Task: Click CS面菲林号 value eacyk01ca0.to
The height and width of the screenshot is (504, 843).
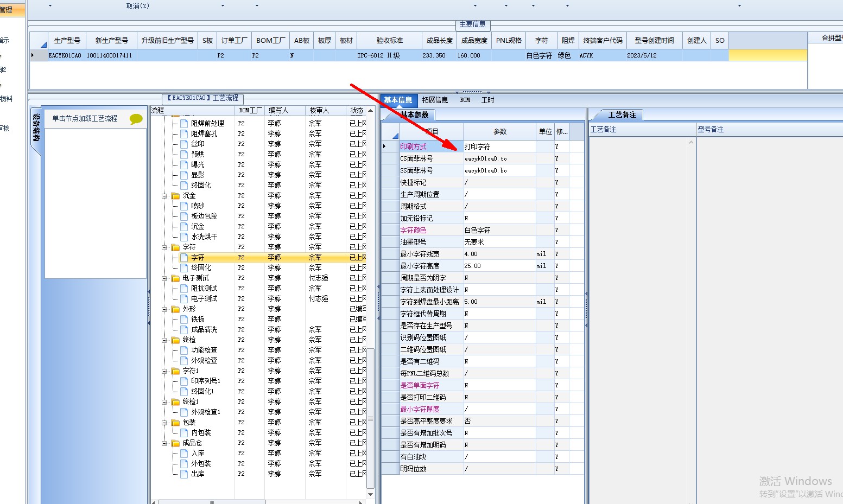Action: (499, 158)
